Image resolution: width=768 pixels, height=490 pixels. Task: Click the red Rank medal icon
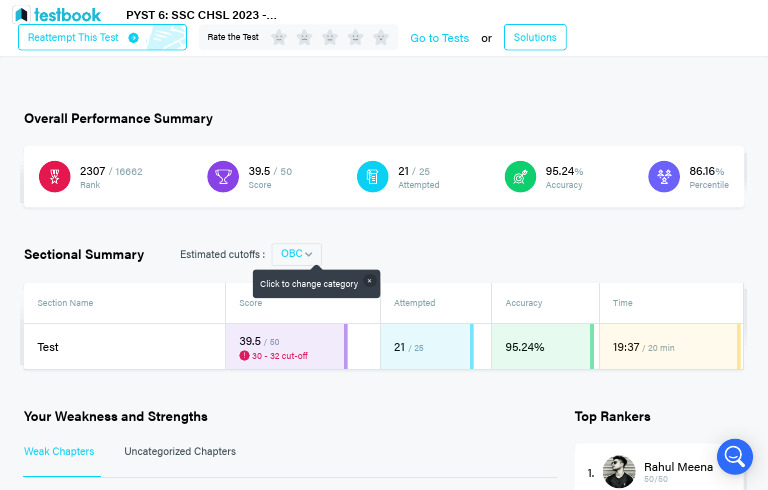point(54,177)
